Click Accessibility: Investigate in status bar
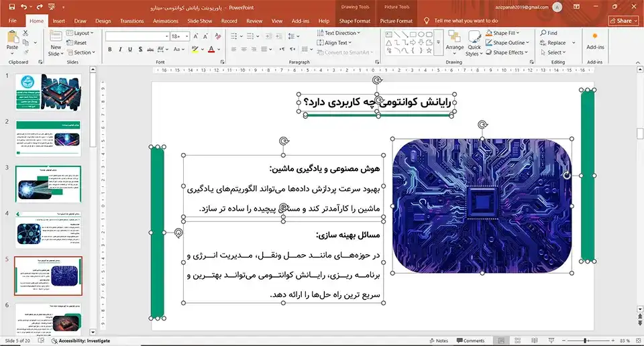Viewport: 644px width, 346px height. click(80, 341)
